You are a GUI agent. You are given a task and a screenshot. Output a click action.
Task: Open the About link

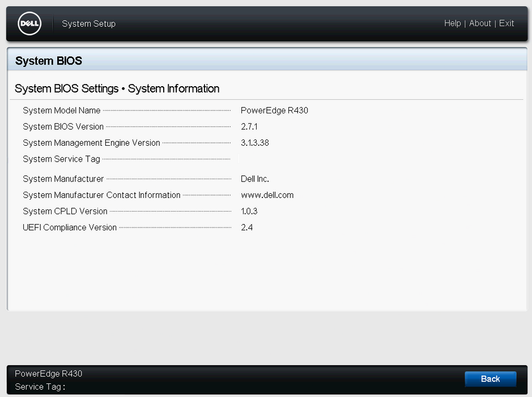pos(480,23)
